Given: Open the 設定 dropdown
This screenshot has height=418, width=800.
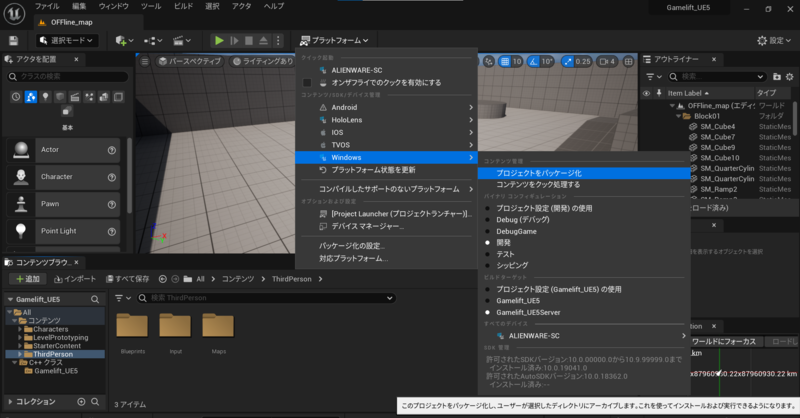Looking at the screenshot, I should [x=774, y=40].
